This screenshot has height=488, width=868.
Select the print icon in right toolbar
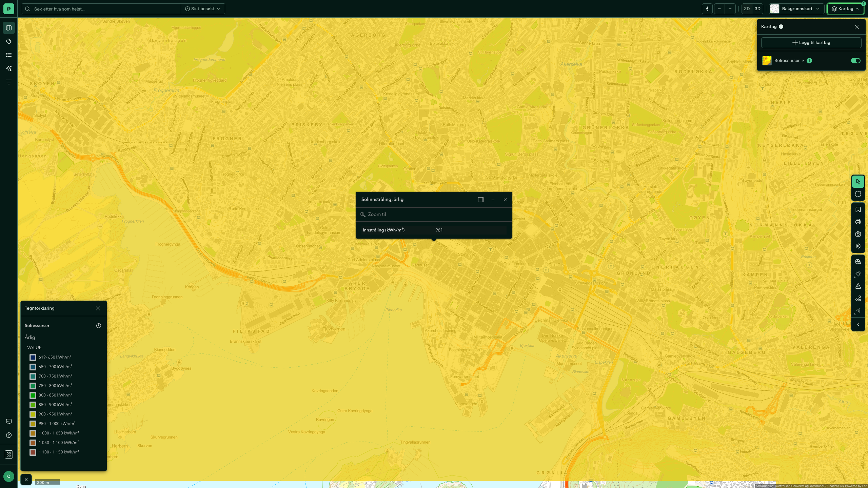858,222
